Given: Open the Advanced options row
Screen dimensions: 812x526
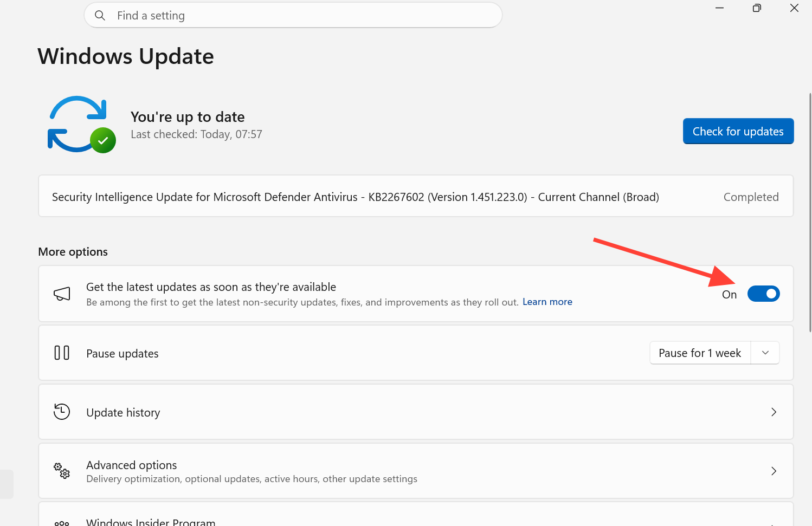Looking at the screenshot, I should click(x=416, y=471).
